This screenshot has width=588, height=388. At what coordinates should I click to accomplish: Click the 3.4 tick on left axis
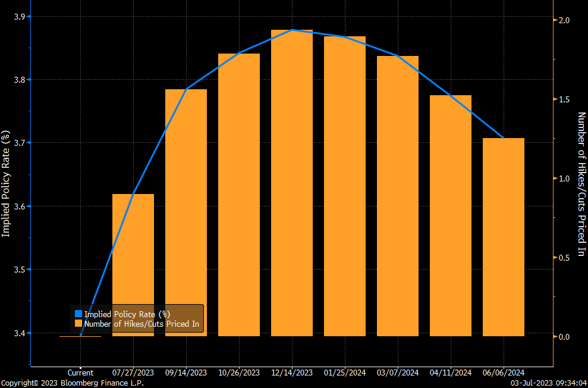(18, 333)
